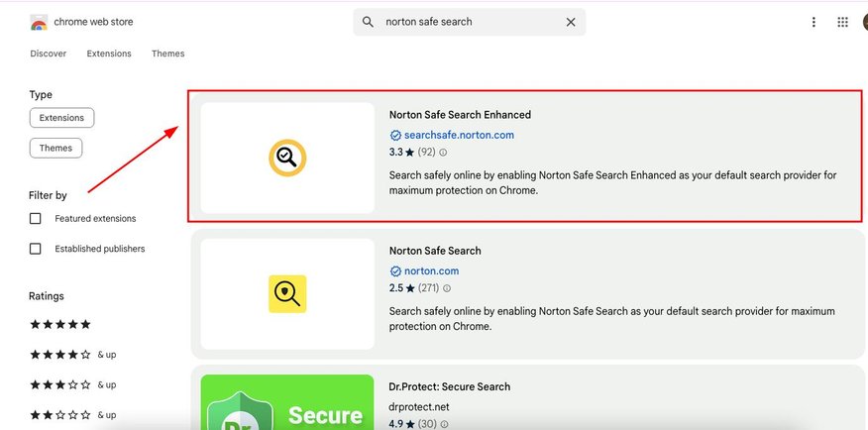Enable the Featured extensions checkbox

click(35, 219)
